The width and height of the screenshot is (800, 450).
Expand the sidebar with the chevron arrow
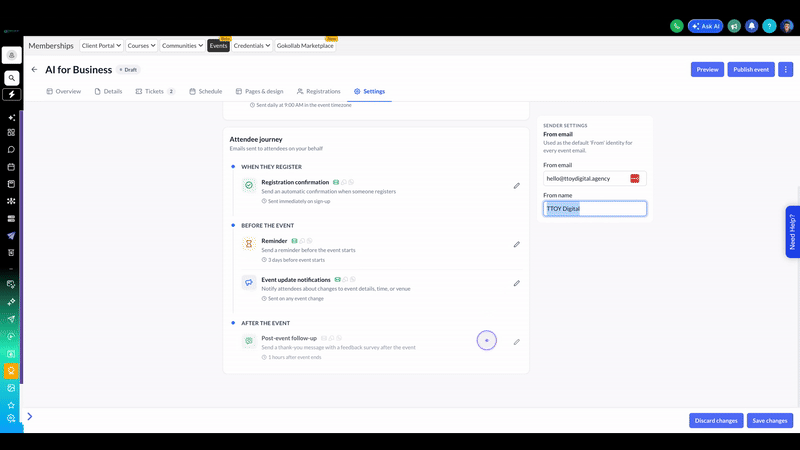pyautogui.click(x=30, y=416)
